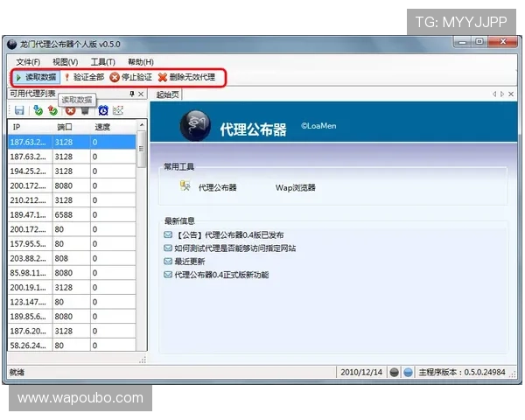Click the 就绪 status text
Image resolution: width=525 pixels, height=420 pixels.
coord(17,373)
